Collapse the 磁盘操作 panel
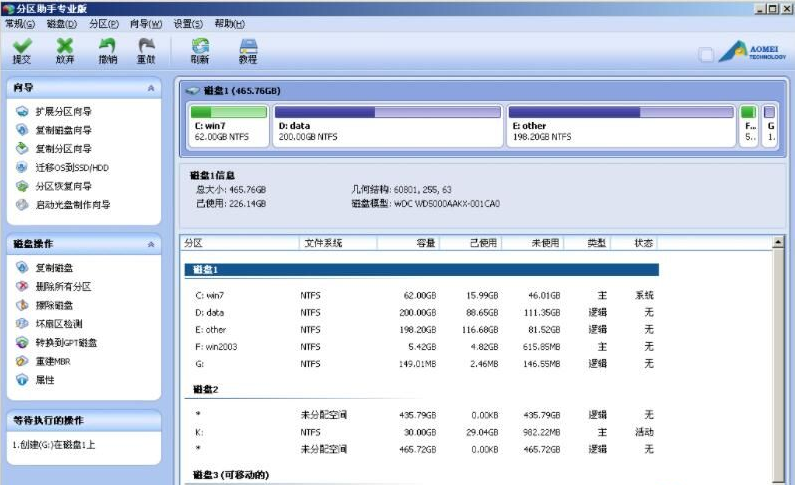Viewport: 795px width, 485px height. click(151, 244)
